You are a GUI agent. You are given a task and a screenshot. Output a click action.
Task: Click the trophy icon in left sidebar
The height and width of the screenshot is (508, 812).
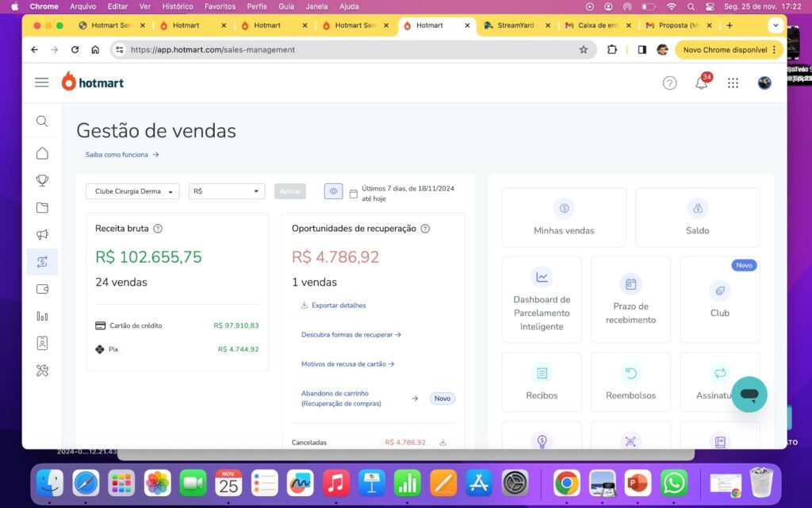pos(42,180)
